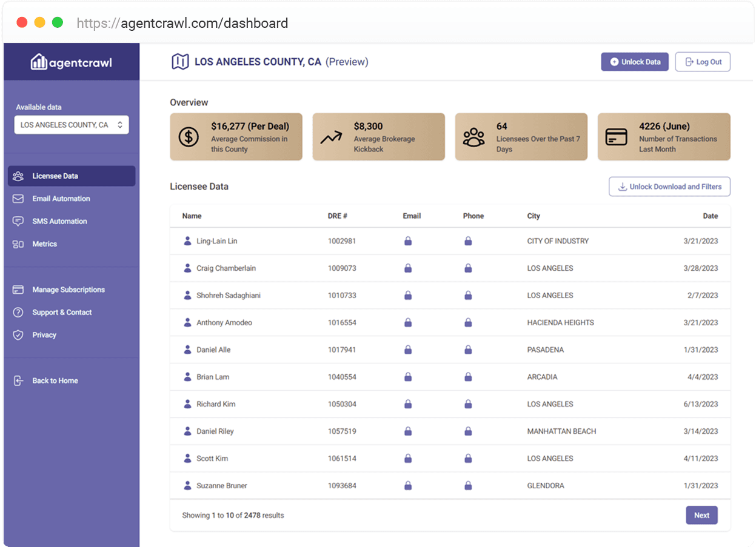This screenshot has height=547, width=756.
Task: Go to Email Automation section
Action: pyautogui.click(x=61, y=199)
